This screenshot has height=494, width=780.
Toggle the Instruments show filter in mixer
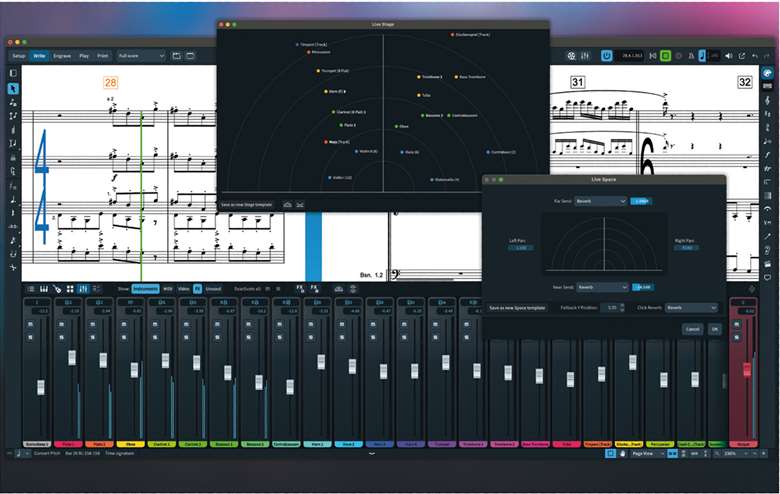[x=145, y=288]
